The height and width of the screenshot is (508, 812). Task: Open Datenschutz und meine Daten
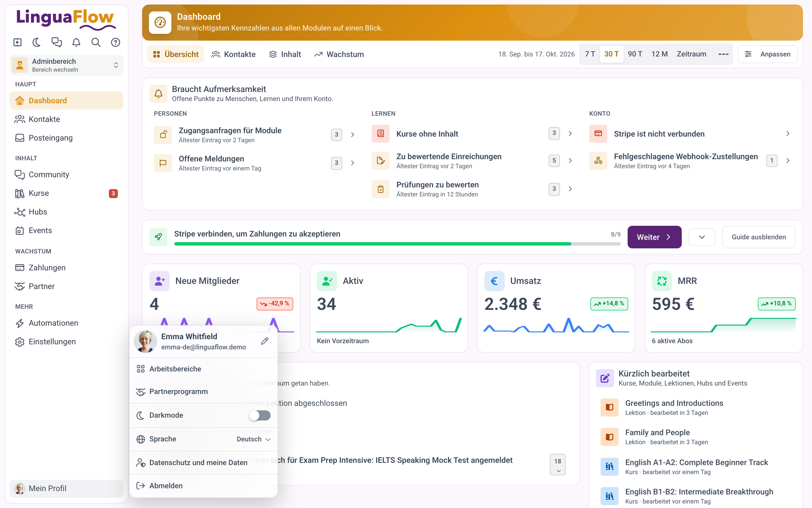(x=203, y=463)
